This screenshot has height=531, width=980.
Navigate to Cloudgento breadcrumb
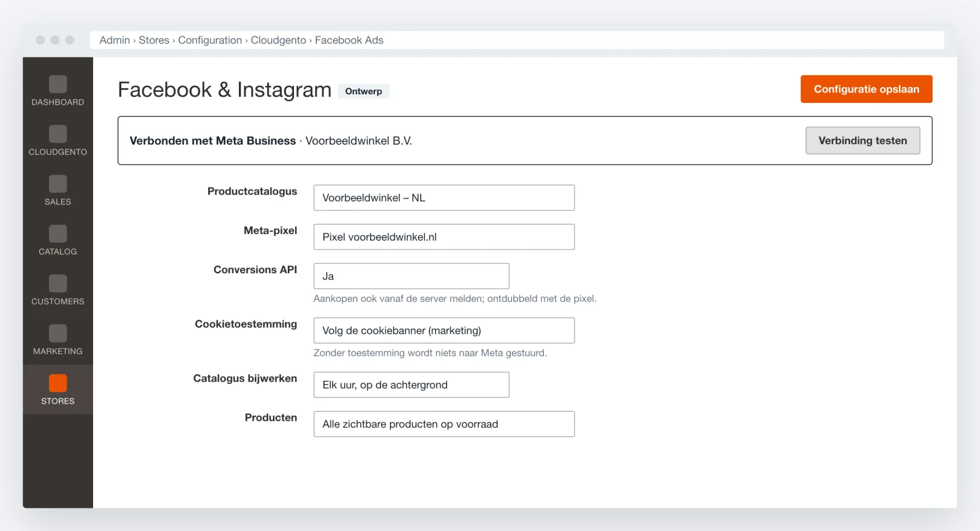point(278,40)
